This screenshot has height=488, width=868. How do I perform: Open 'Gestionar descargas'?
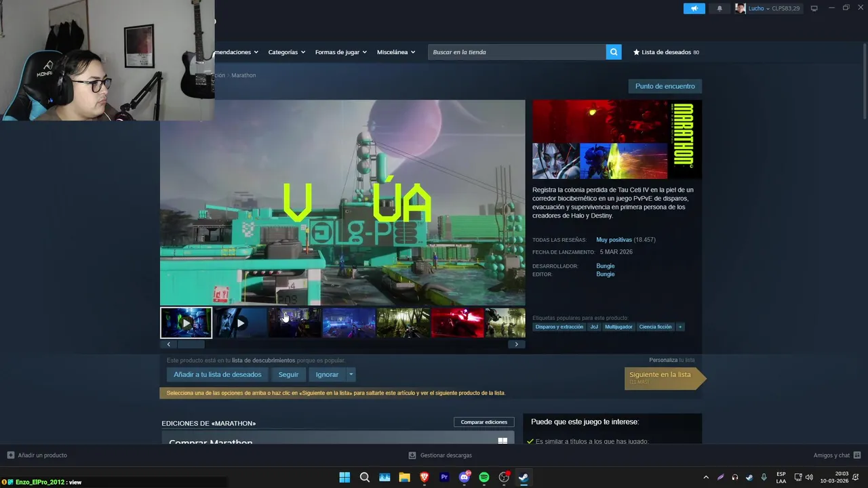(x=440, y=455)
